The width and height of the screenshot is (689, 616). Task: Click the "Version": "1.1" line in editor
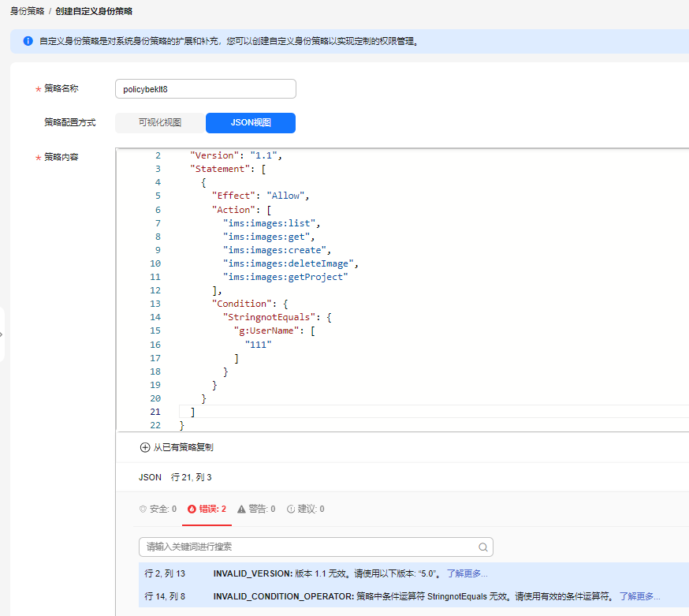point(236,155)
